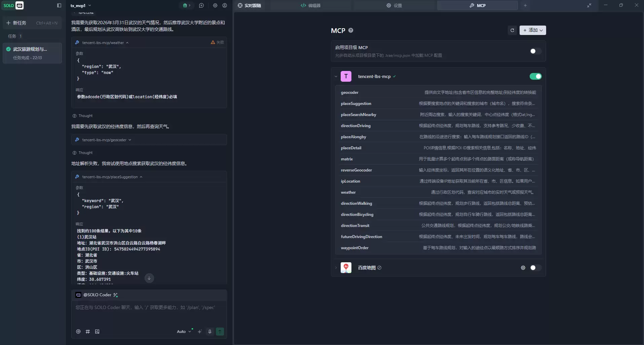Select the directionBicycling tool row
Screen dimensions: 644x345
click(x=438, y=215)
